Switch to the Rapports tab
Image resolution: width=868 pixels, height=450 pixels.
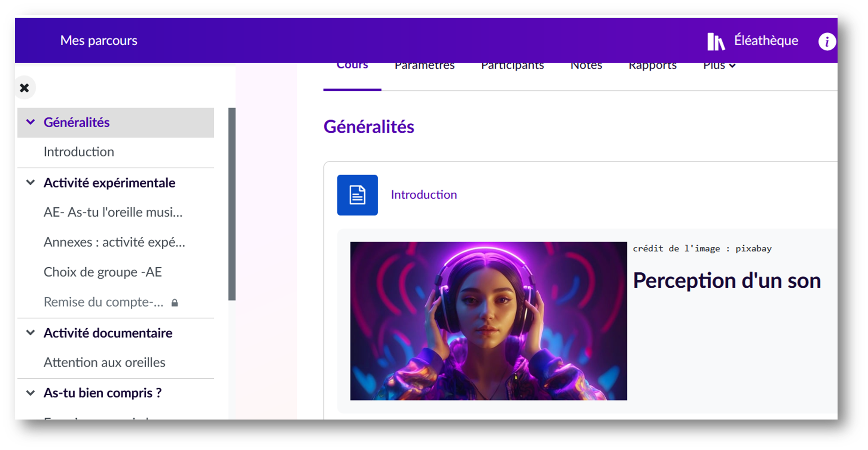click(652, 66)
